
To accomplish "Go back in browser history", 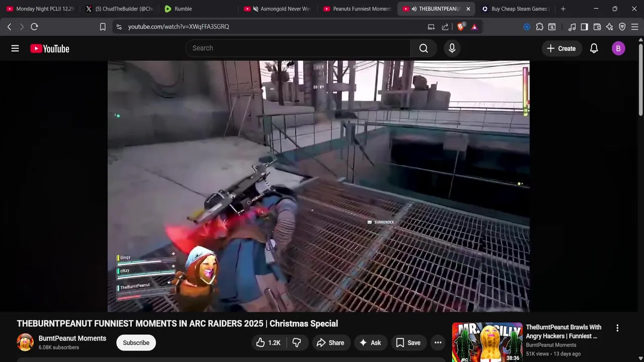I will (x=9, y=27).
